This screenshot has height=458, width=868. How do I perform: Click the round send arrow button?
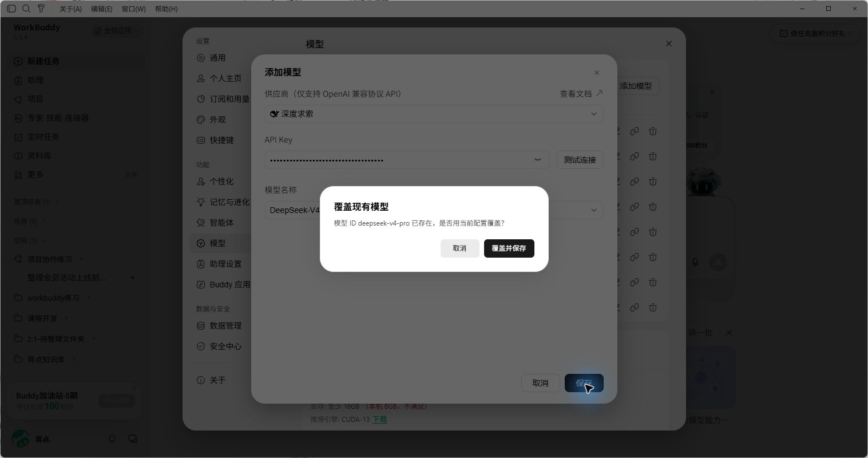pos(718,262)
